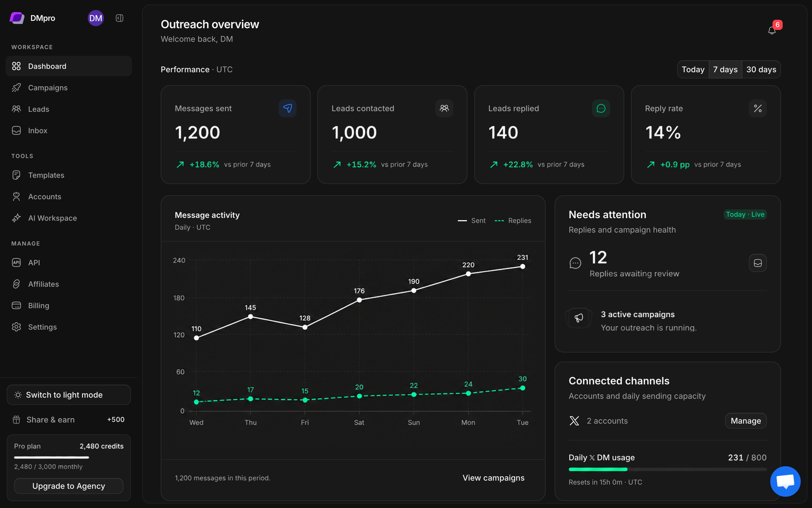Open Share & earn +500
The height and width of the screenshot is (508, 812).
(x=69, y=420)
